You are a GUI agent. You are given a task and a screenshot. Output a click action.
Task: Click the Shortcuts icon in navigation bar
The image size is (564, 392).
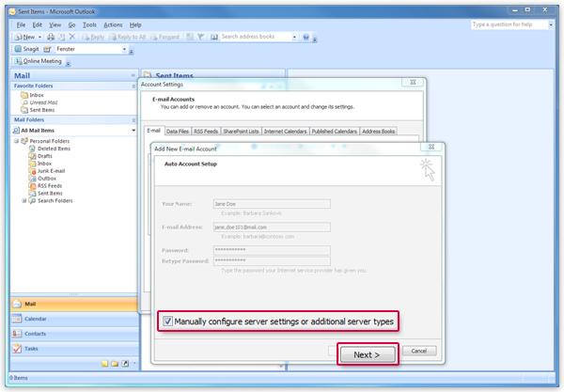point(125,364)
